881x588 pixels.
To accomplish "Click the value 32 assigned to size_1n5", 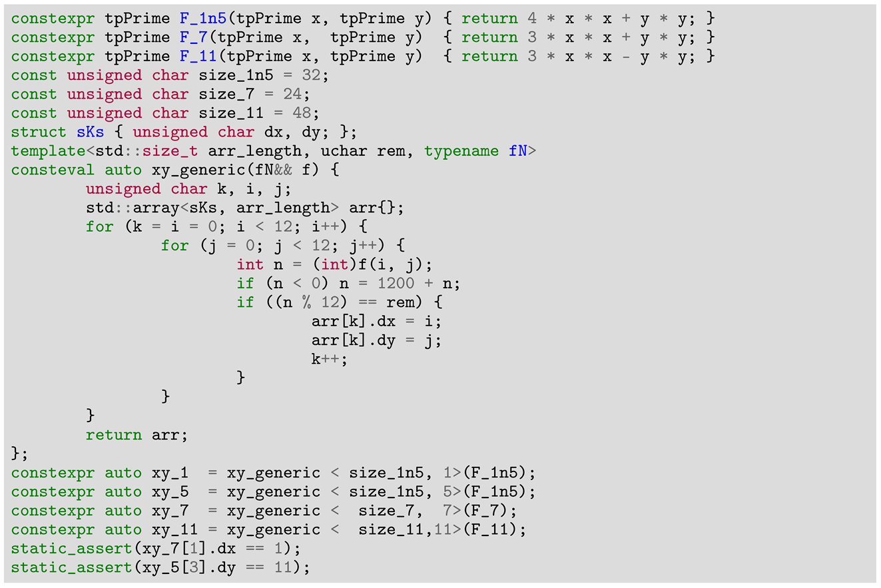I will point(311,75).
